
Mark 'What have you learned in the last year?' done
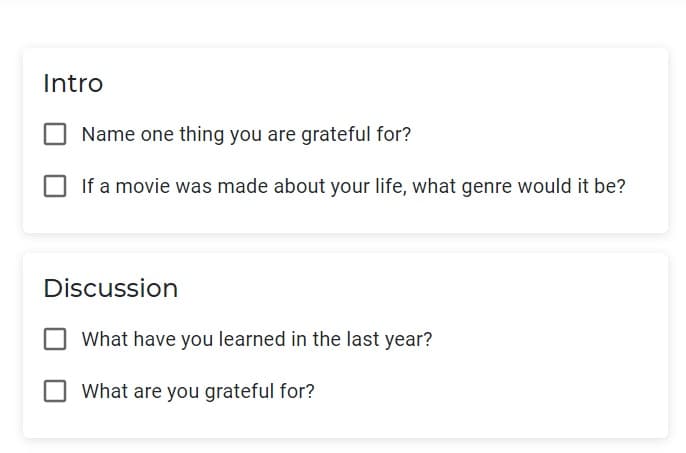point(55,339)
